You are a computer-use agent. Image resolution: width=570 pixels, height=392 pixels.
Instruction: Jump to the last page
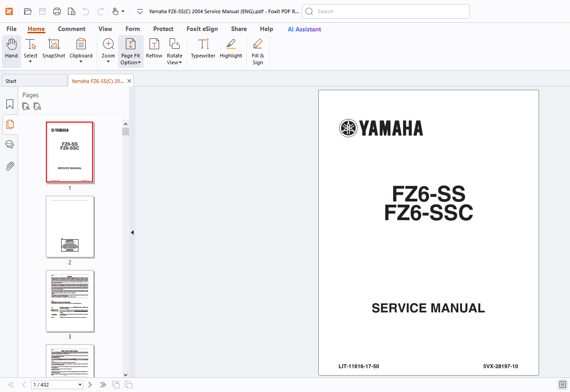point(103,385)
